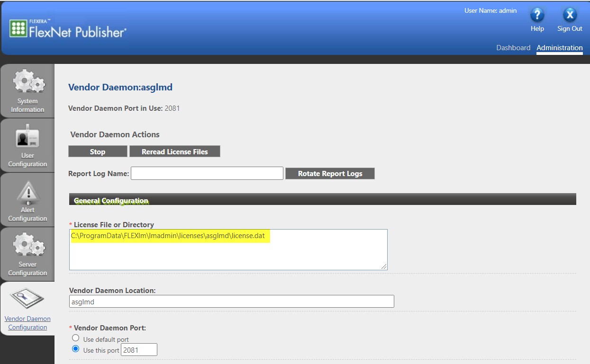
Task: Select the User Configuration badge icon
Action: pos(27,138)
